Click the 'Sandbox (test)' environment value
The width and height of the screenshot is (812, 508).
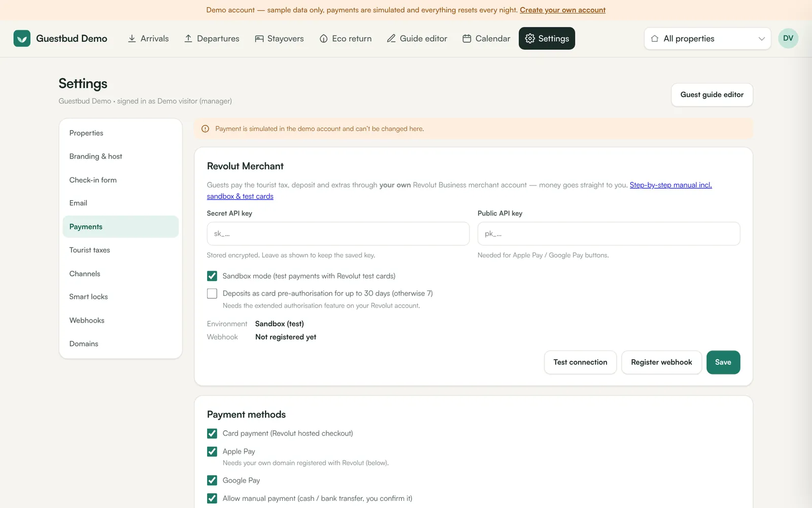[x=280, y=324]
